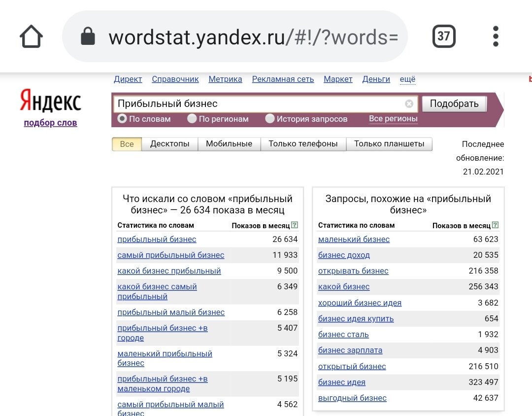Clear the search field with X icon

click(x=409, y=104)
